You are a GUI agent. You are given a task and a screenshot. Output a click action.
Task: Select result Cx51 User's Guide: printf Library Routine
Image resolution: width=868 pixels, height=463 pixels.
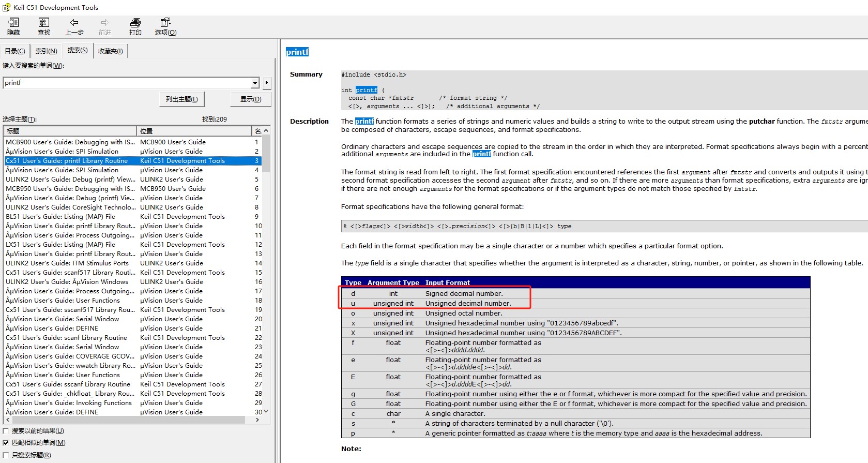pos(133,161)
